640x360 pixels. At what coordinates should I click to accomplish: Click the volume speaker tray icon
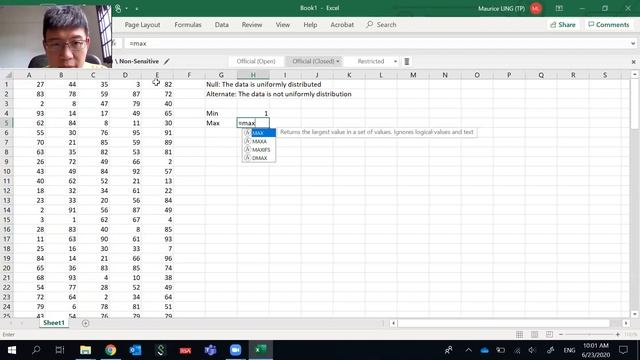pos(532,350)
